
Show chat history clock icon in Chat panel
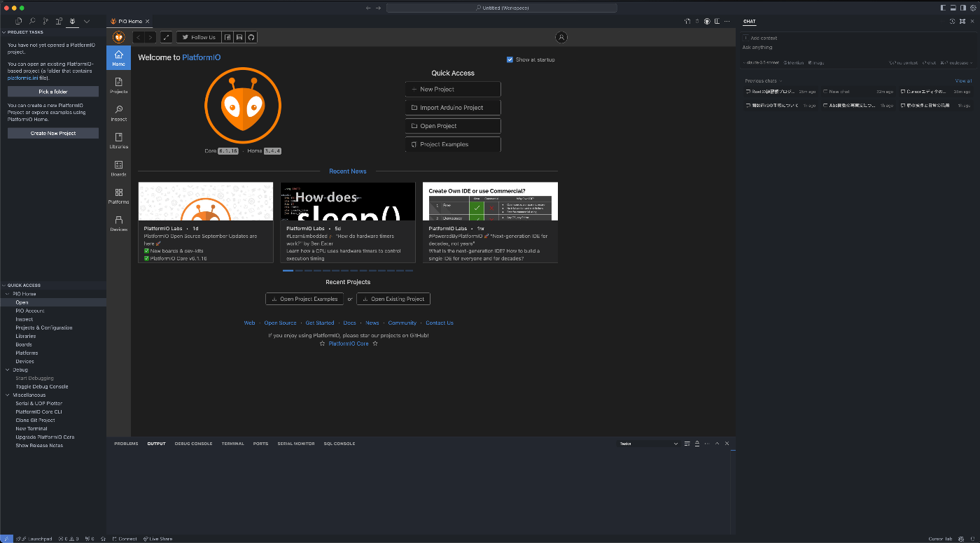point(952,22)
